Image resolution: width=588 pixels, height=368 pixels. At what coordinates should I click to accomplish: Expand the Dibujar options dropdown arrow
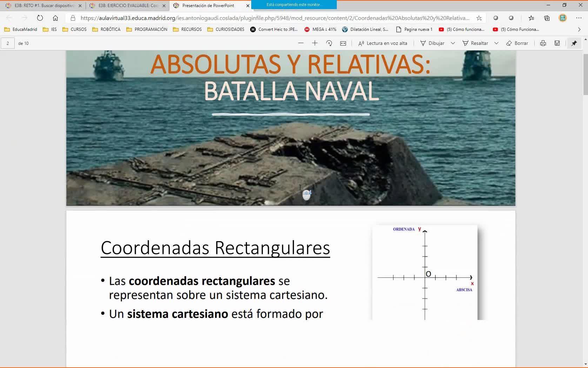click(453, 43)
